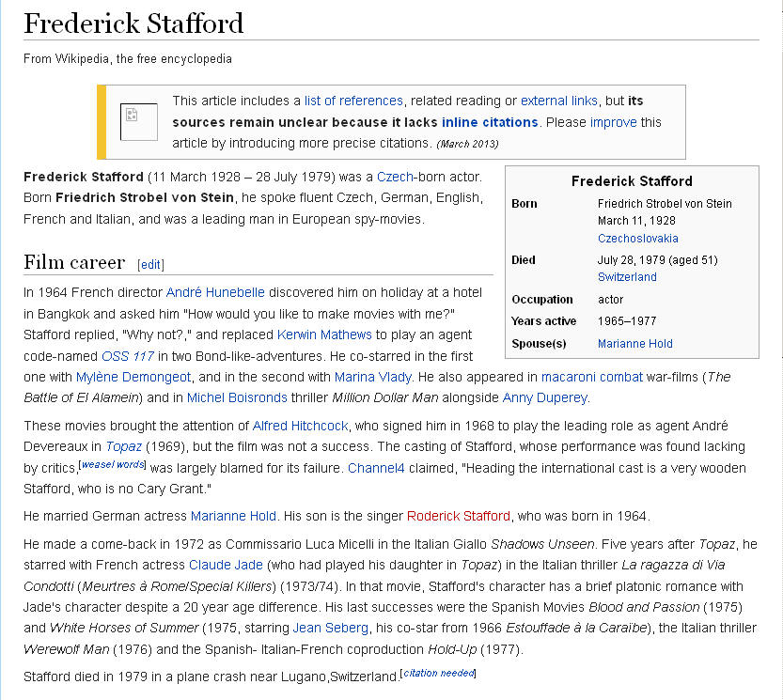Open the Anny Duperey link

(545, 398)
